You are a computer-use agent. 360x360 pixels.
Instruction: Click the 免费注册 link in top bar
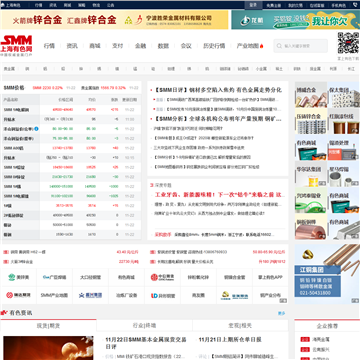click(x=274, y=5)
